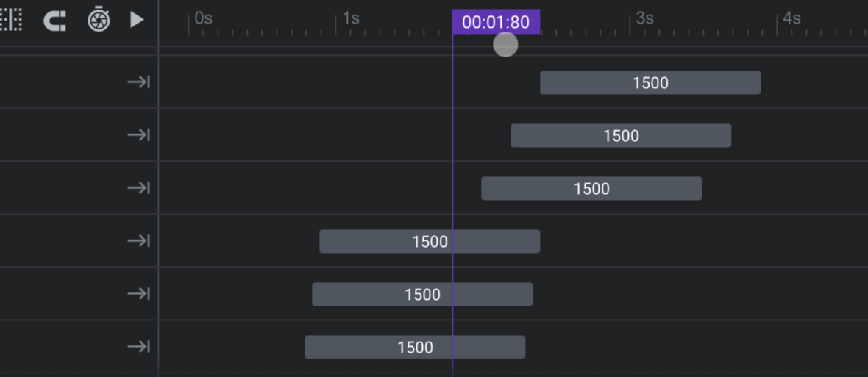Select the 1500 bar in the fifth row
This screenshot has width=868, height=377.
422,294
